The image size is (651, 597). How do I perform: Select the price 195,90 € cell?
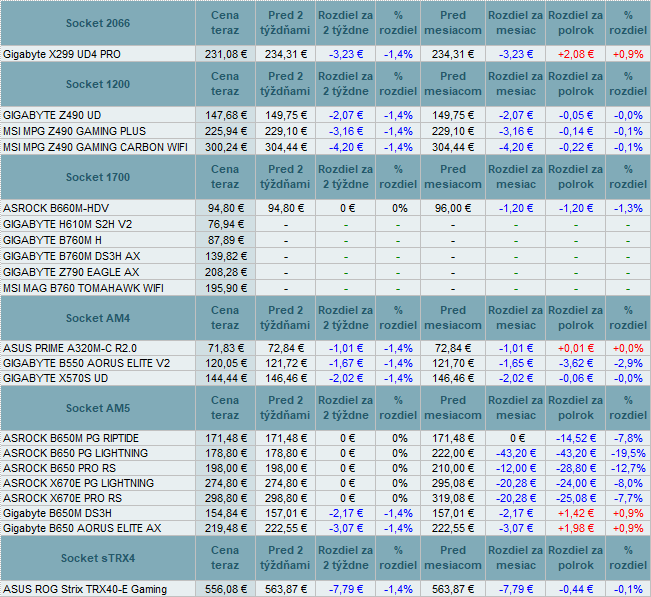click(x=225, y=288)
